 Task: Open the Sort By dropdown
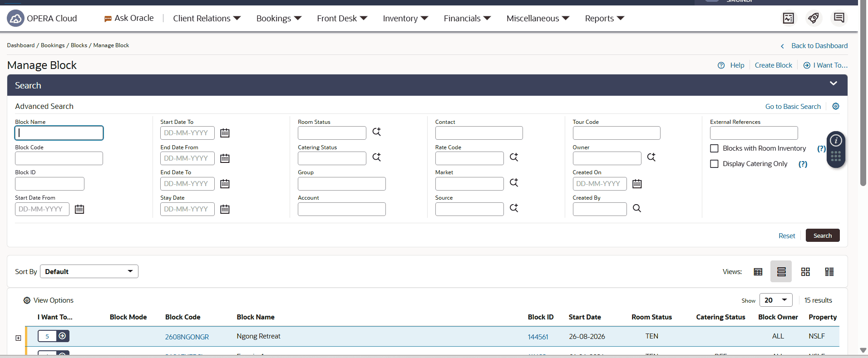[89, 271]
